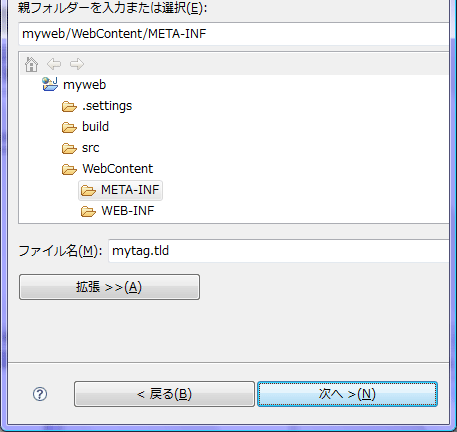The image size is (457, 432).
Task: Focus the parent folder path field
Action: 233,34
